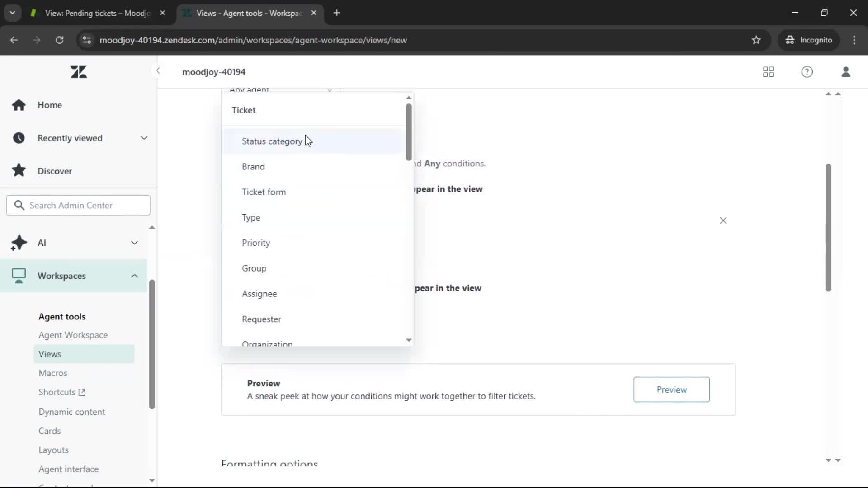Click the dropdown list's scroll up arrow
The image size is (868, 488).
click(409, 98)
